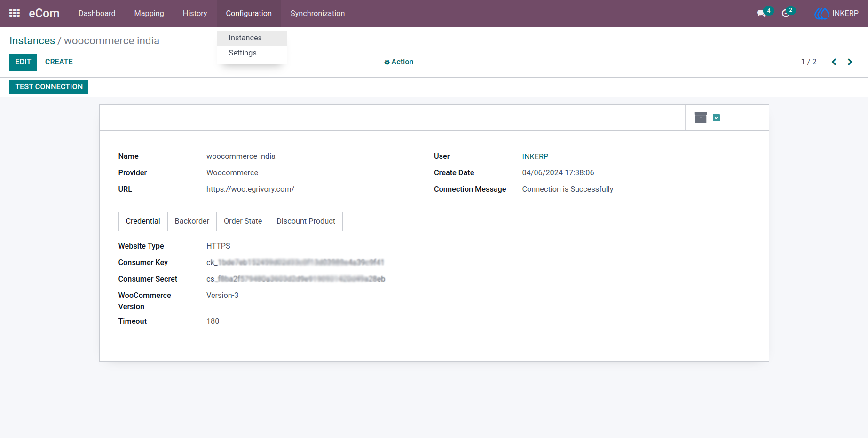The width and height of the screenshot is (868, 438).
Task: Open the History menu
Action: pos(195,14)
